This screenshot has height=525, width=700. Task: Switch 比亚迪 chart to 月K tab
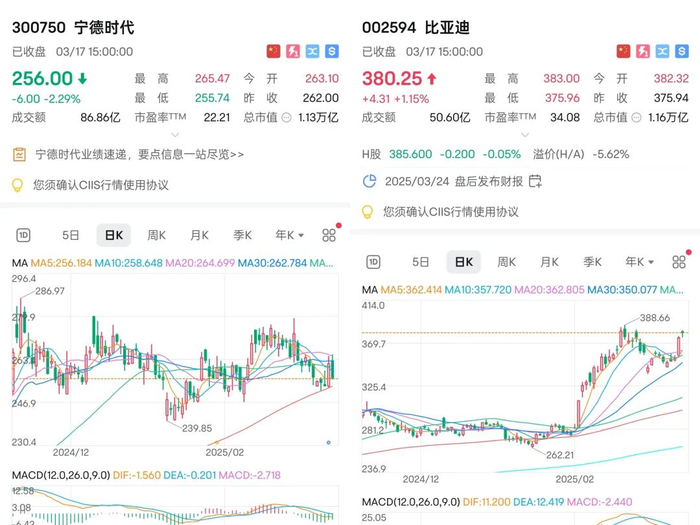(549, 262)
